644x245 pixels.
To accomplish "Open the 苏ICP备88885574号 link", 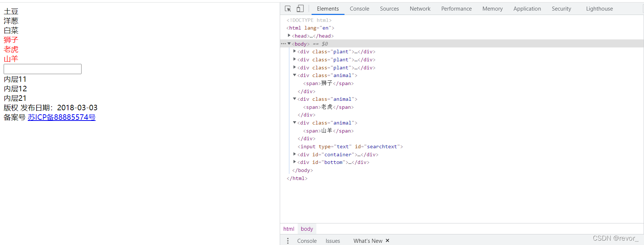I will [x=61, y=117].
